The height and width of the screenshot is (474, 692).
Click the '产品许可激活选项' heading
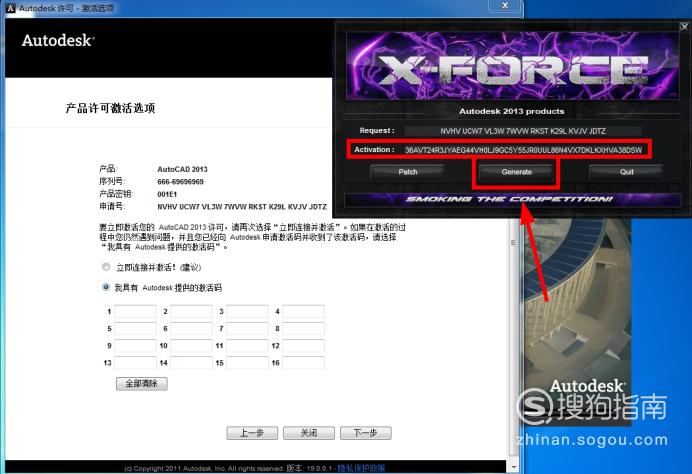coord(110,108)
